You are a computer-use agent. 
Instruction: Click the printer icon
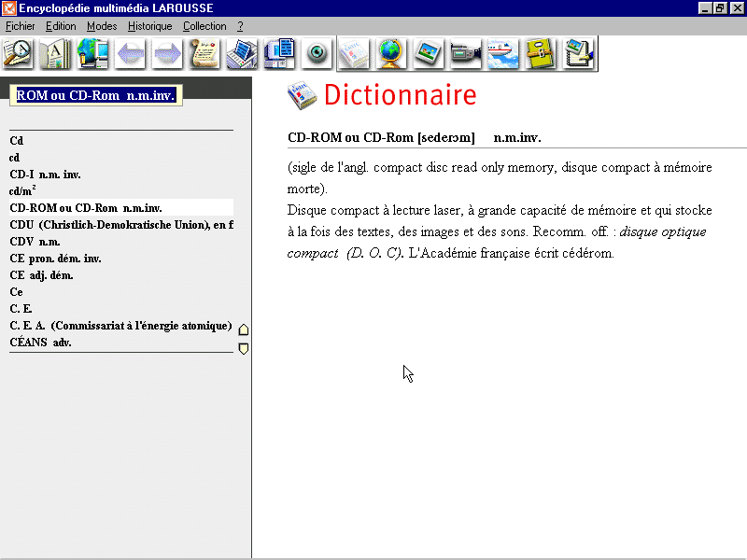242,53
